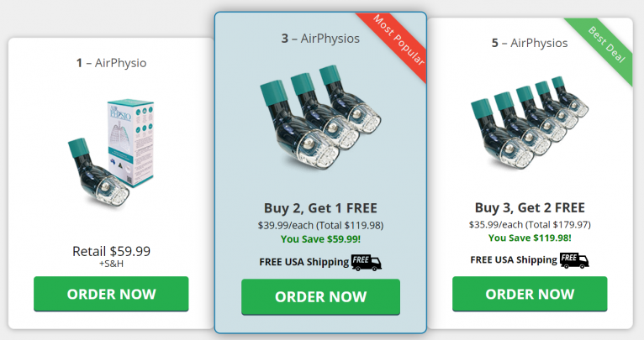The height and width of the screenshot is (340, 644).
Task: Click the 'You Save $119.98!' text
Action: [x=530, y=238]
